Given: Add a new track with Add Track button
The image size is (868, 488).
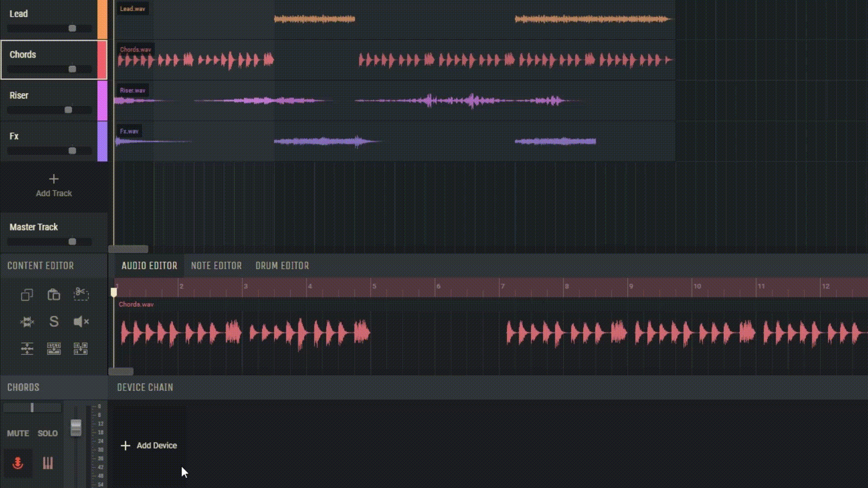Looking at the screenshot, I should (x=54, y=185).
